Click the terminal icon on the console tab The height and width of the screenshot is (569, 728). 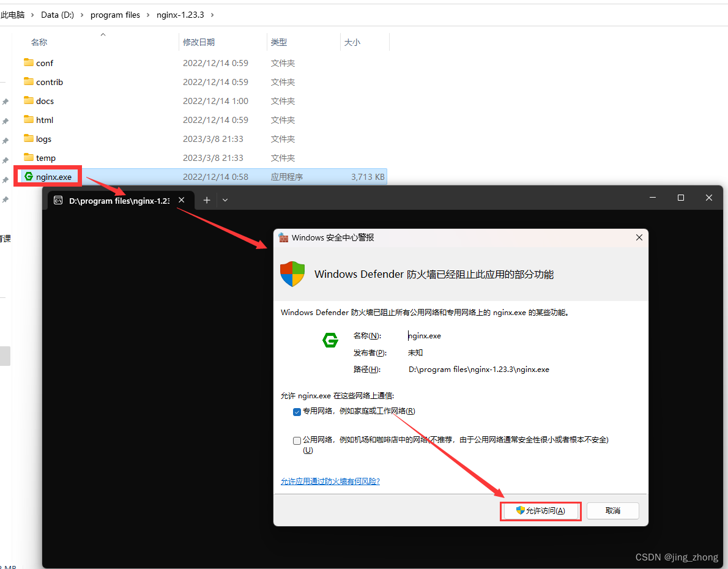(x=58, y=200)
